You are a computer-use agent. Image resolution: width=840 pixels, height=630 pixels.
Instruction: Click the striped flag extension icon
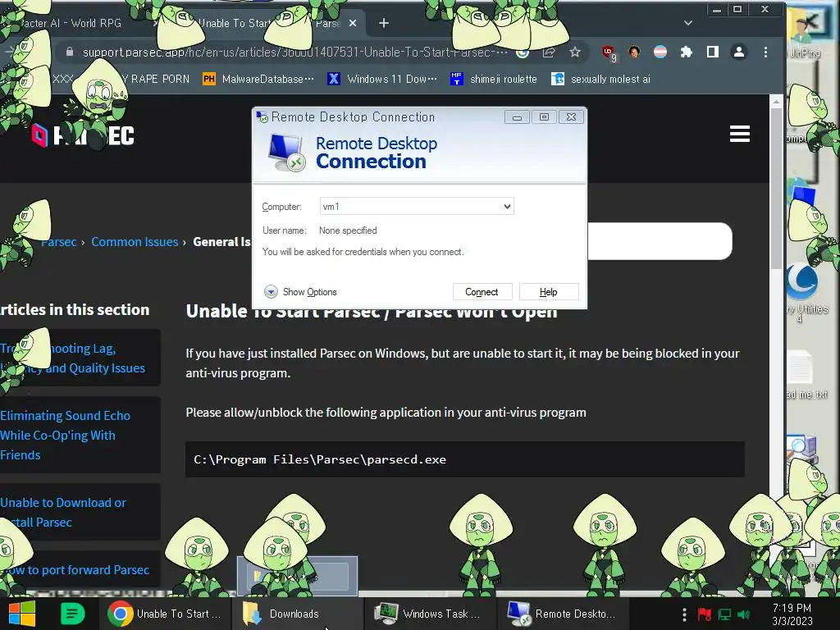click(660, 52)
